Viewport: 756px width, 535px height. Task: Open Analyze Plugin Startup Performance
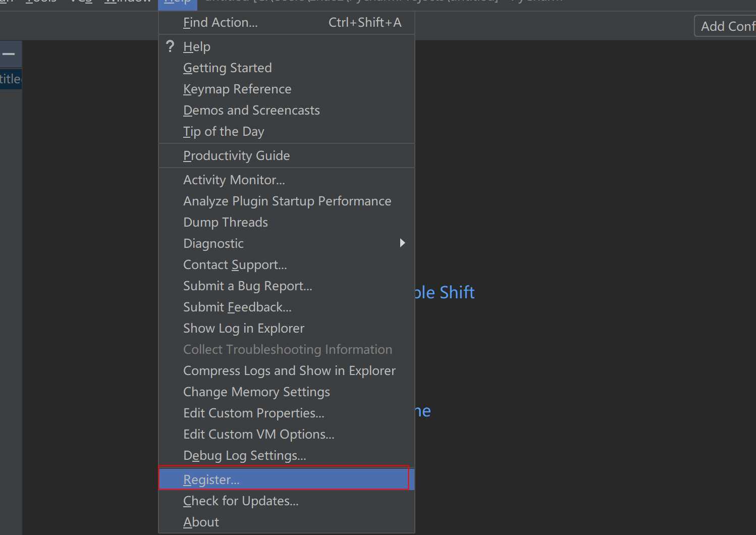pos(287,201)
